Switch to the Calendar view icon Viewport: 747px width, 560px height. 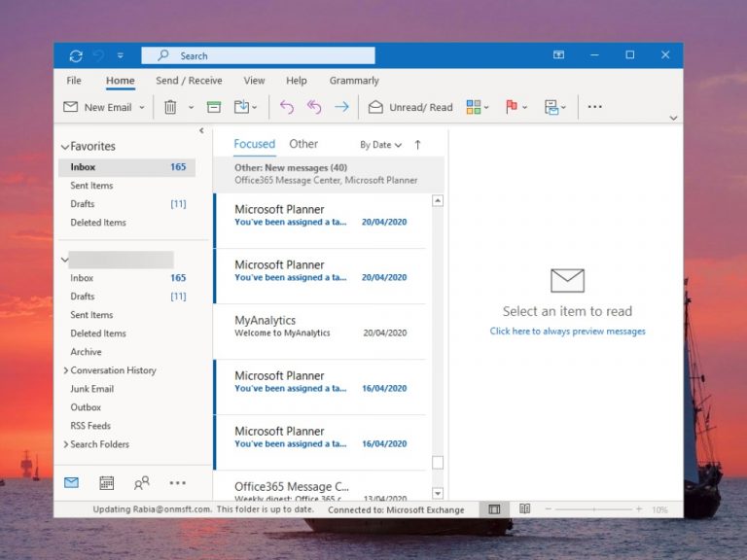[106, 483]
